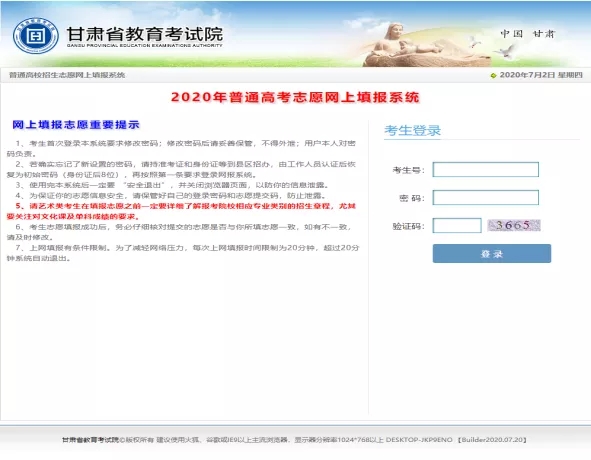Click the 考生号 field label

tap(408, 170)
